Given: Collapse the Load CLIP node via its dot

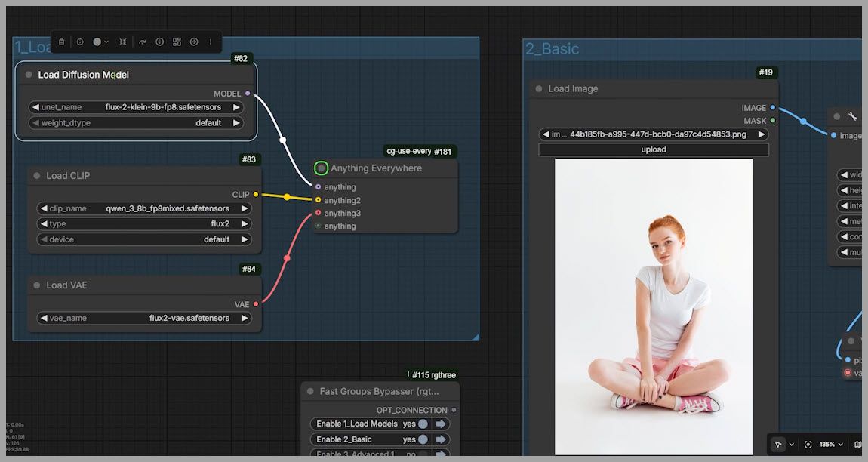Looking at the screenshot, I should tap(36, 176).
